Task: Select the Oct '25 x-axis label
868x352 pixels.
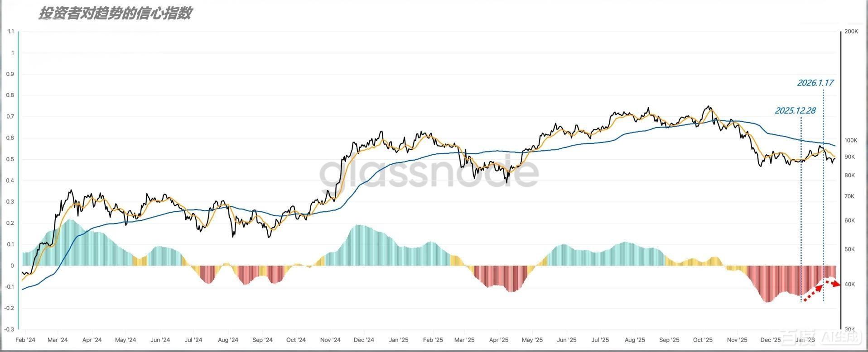Action: (x=703, y=340)
